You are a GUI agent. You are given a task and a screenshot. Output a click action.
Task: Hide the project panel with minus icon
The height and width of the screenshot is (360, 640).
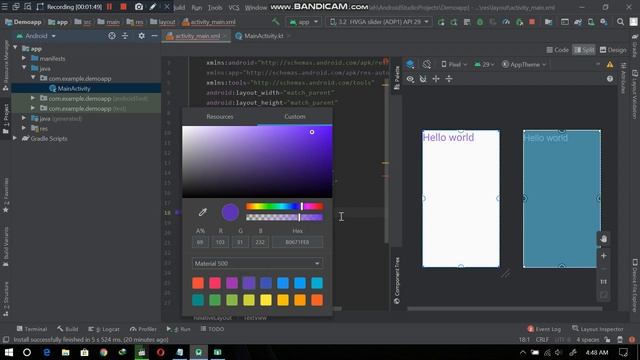tap(154, 36)
